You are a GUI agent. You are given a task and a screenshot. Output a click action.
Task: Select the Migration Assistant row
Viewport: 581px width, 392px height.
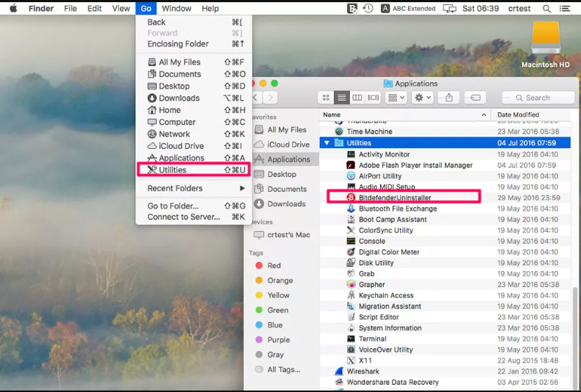pos(445,306)
